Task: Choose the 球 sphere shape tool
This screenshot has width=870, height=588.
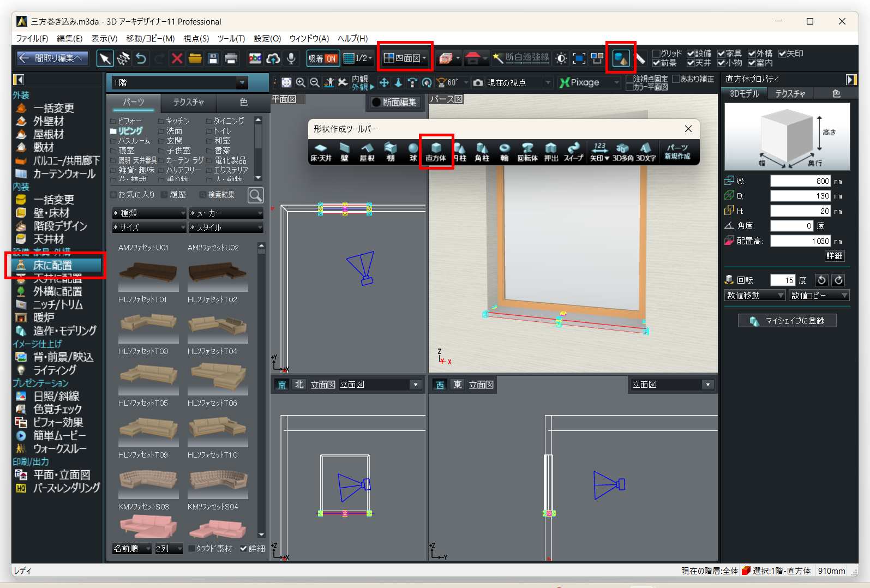Action: click(x=413, y=152)
